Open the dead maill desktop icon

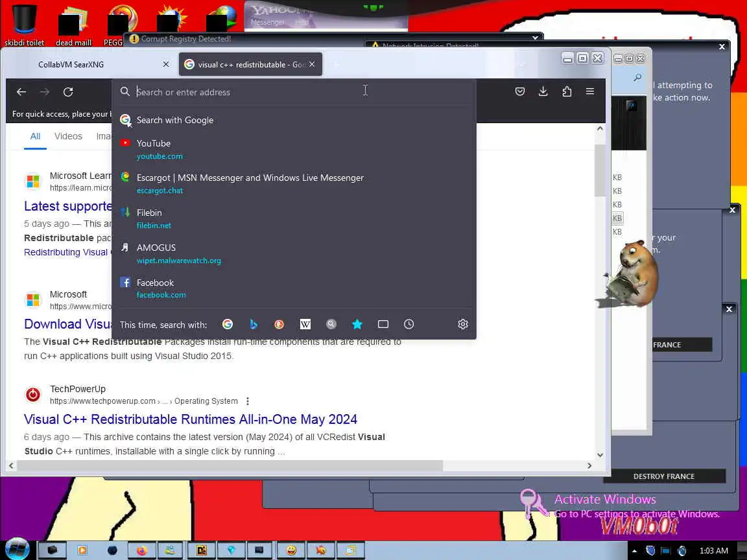tap(73, 26)
